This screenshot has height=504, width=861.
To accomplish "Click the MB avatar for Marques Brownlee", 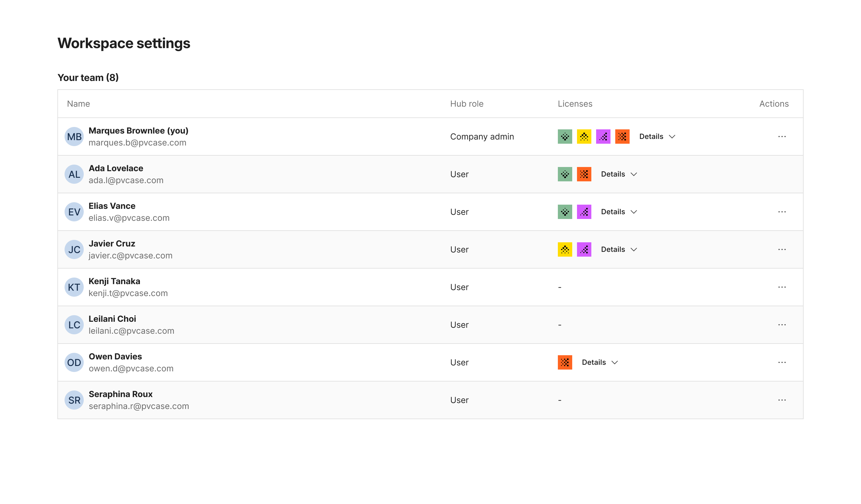I will (74, 137).
